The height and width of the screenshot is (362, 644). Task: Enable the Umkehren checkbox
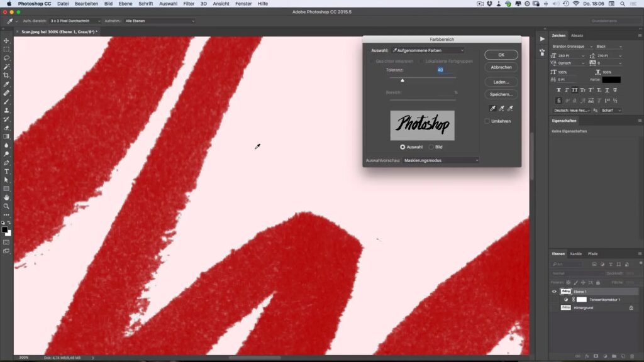[487, 121]
